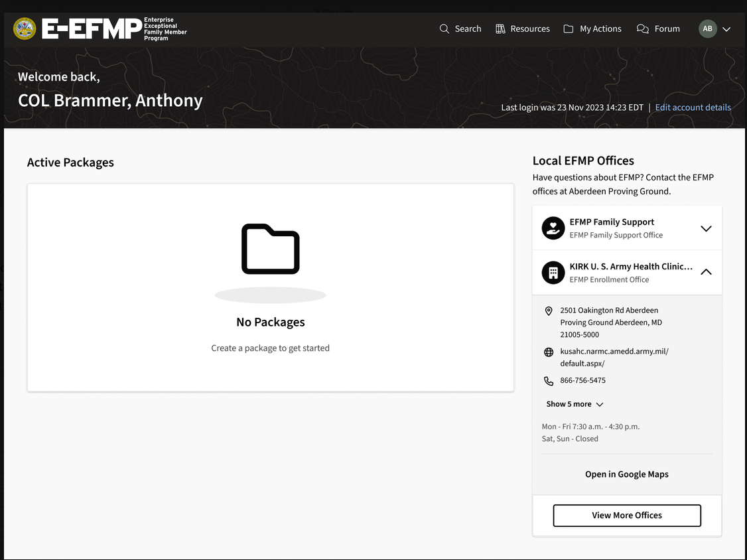Click the AB user avatar
The width and height of the screenshot is (747, 560).
(707, 29)
